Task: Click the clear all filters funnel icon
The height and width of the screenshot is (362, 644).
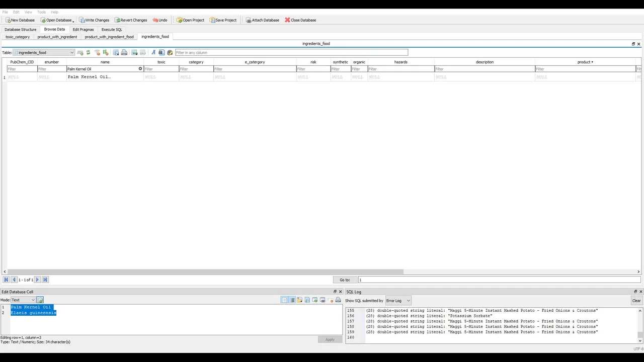Action: (97, 52)
